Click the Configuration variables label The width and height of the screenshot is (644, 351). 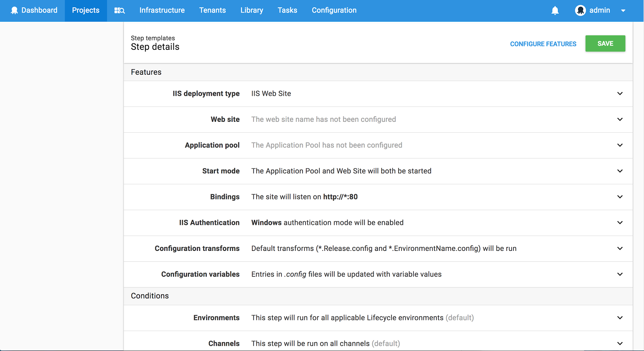200,274
